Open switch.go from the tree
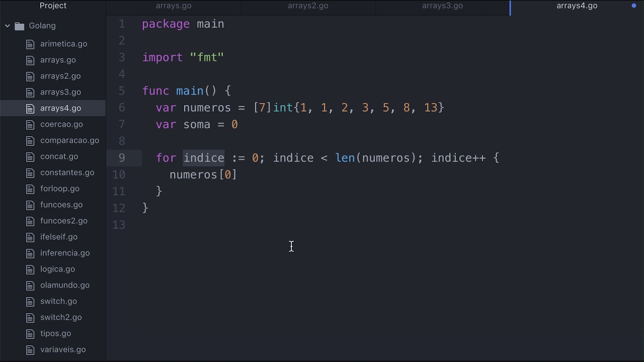Viewport: 644px width, 362px height. (x=58, y=301)
